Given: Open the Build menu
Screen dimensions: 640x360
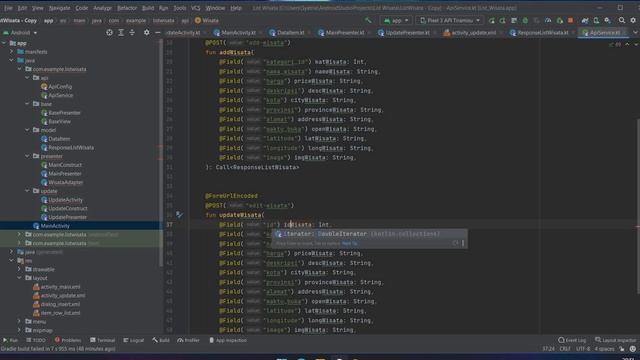Looking at the screenshot, I should (148, 8).
